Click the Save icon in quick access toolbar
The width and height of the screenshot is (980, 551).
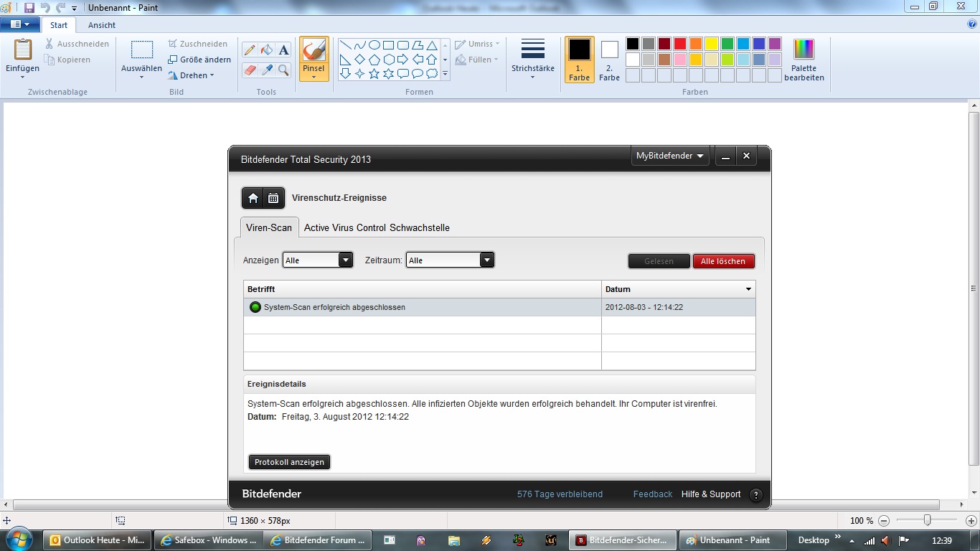tap(29, 8)
